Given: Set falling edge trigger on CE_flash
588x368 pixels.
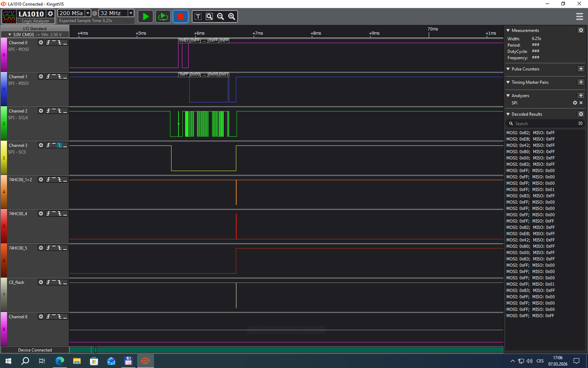Looking at the screenshot, I should tap(59, 282).
